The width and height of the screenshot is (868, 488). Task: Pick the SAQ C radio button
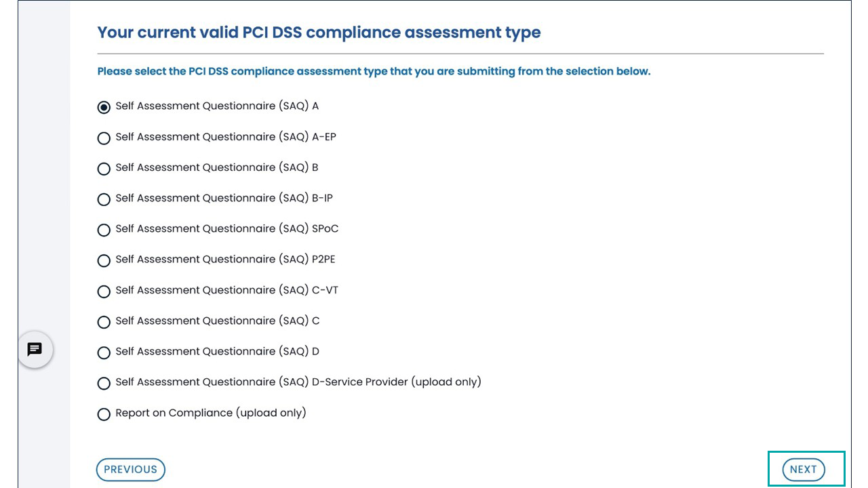[104, 322]
